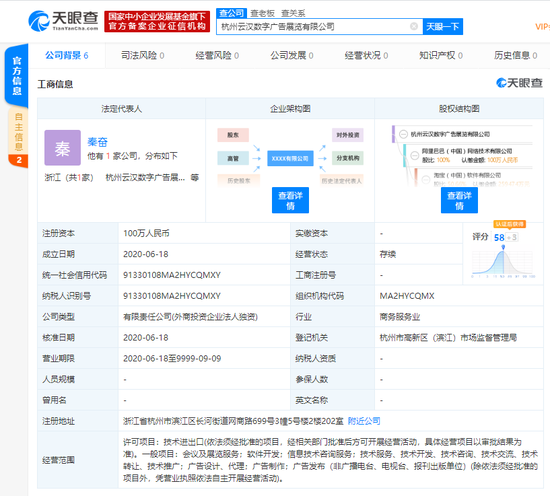Select the 查关系 search mode

click(x=293, y=13)
